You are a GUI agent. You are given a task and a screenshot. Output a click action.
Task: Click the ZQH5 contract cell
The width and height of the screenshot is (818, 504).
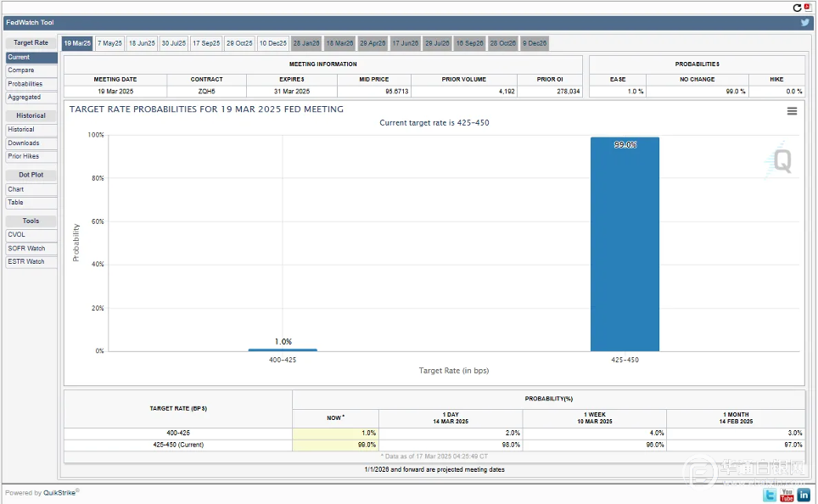point(206,92)
